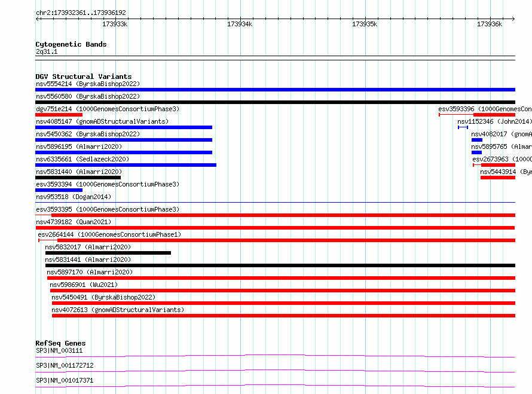Open the nsv4082017 variant label
This screenshot has height=394, width=532.
502,134
